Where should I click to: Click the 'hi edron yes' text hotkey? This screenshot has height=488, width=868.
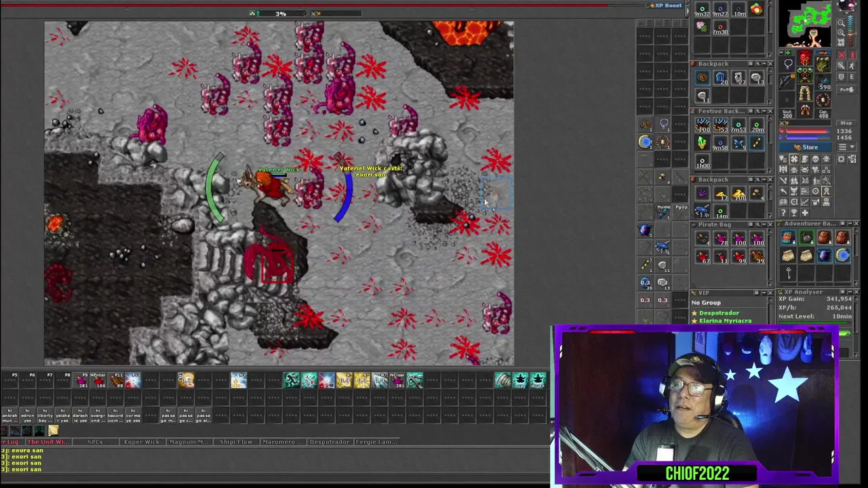(27, 415)
